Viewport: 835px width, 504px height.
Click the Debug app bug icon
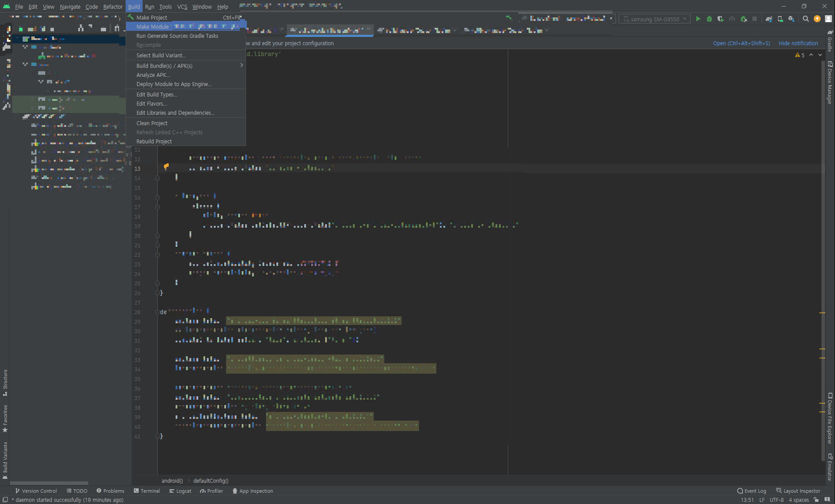709,19
